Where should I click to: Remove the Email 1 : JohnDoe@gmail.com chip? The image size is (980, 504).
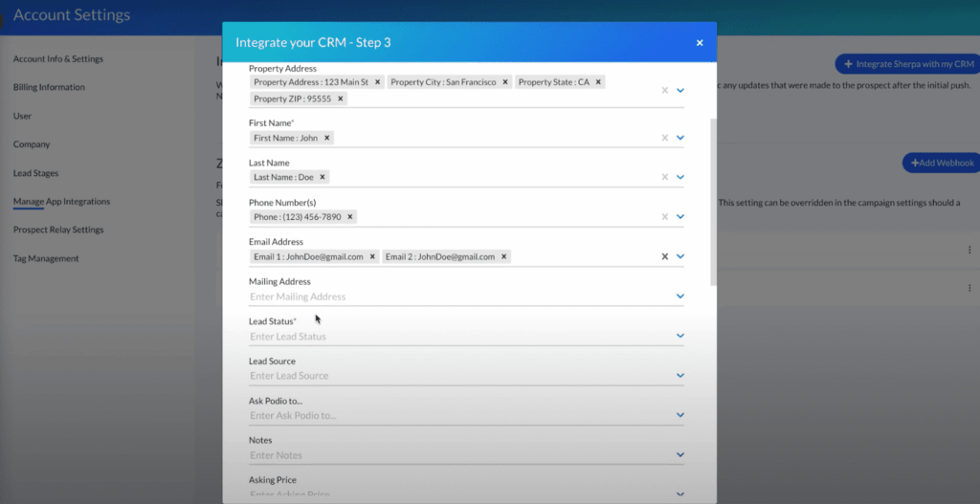click(x=372, y=256)
